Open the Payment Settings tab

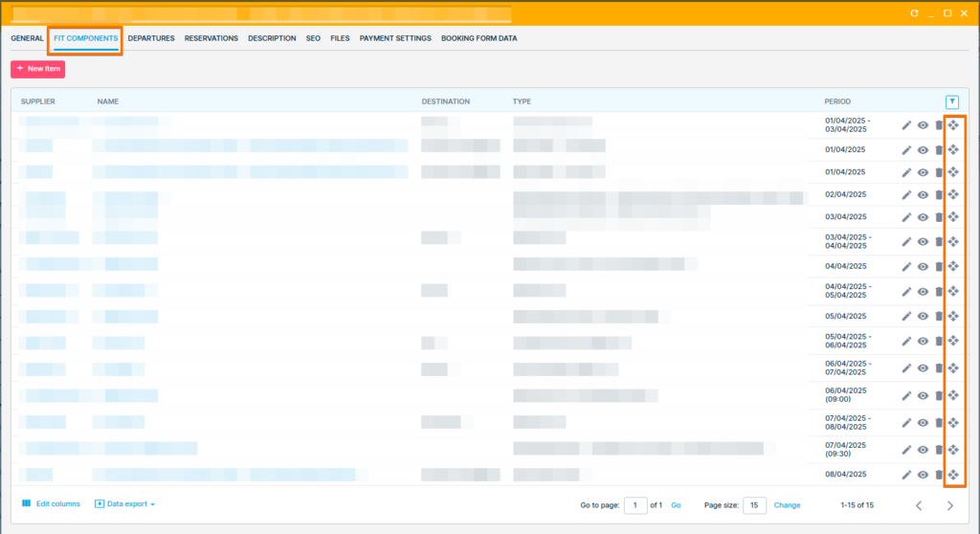(395, 38)
